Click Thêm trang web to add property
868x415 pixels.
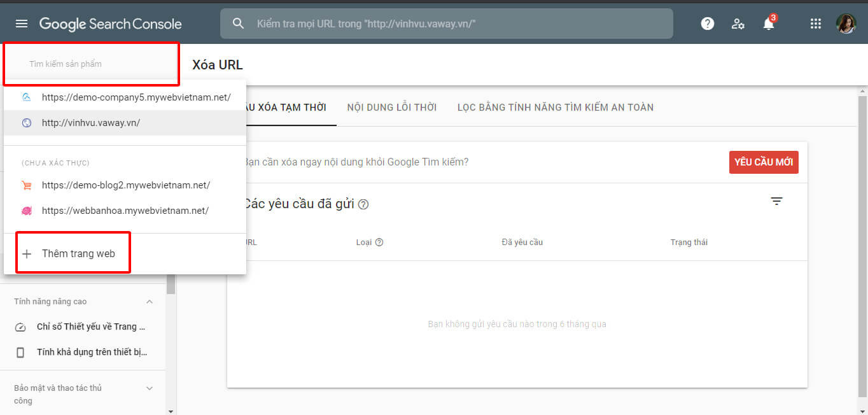[78, 253]
